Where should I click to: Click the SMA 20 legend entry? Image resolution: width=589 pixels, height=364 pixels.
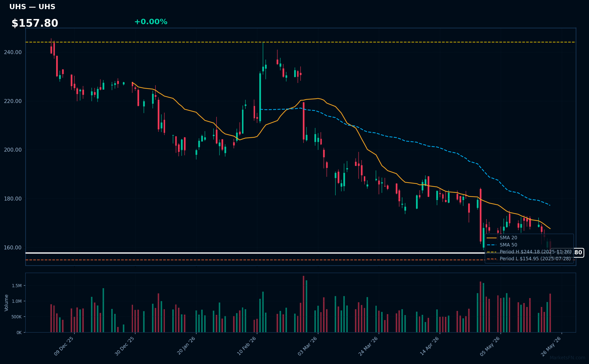tap(502, 238)
